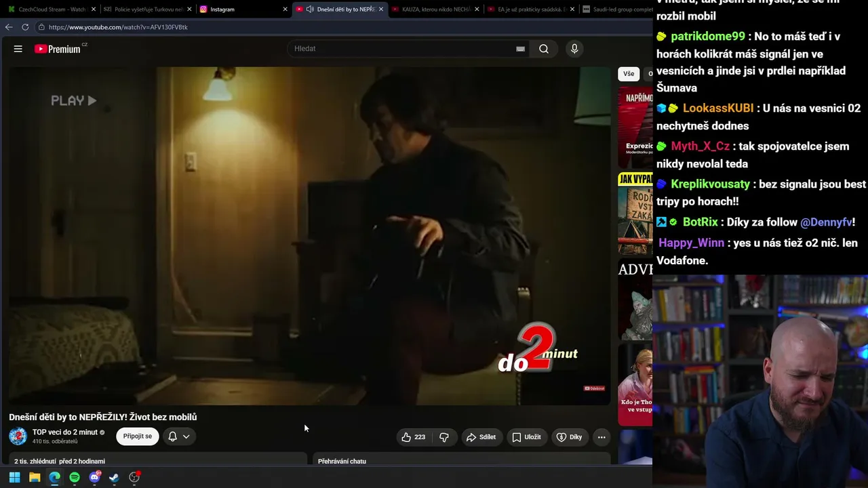
Task: Open the TOP veci do 2 minut channel avatar
Action: coord(18,436)
